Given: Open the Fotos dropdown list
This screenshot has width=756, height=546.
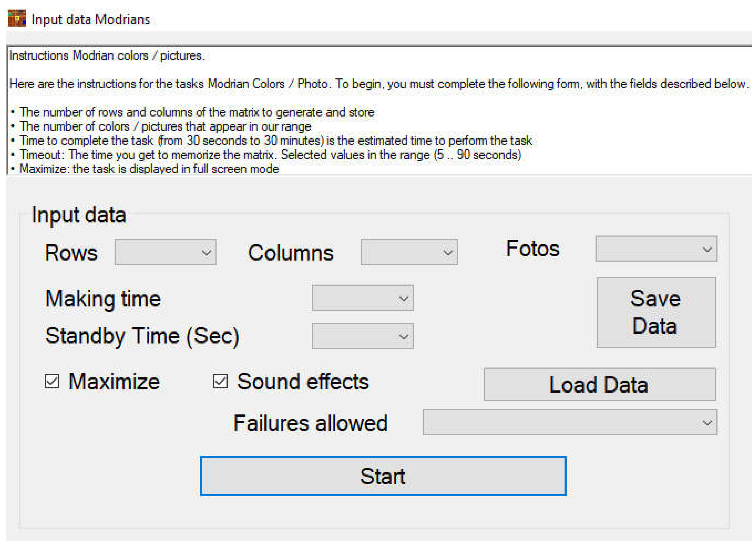Looking at the screenshot, I should coord(656,249).
